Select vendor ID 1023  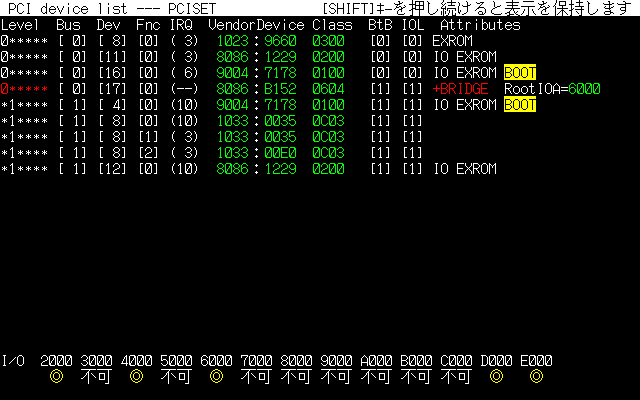point(232,41)
